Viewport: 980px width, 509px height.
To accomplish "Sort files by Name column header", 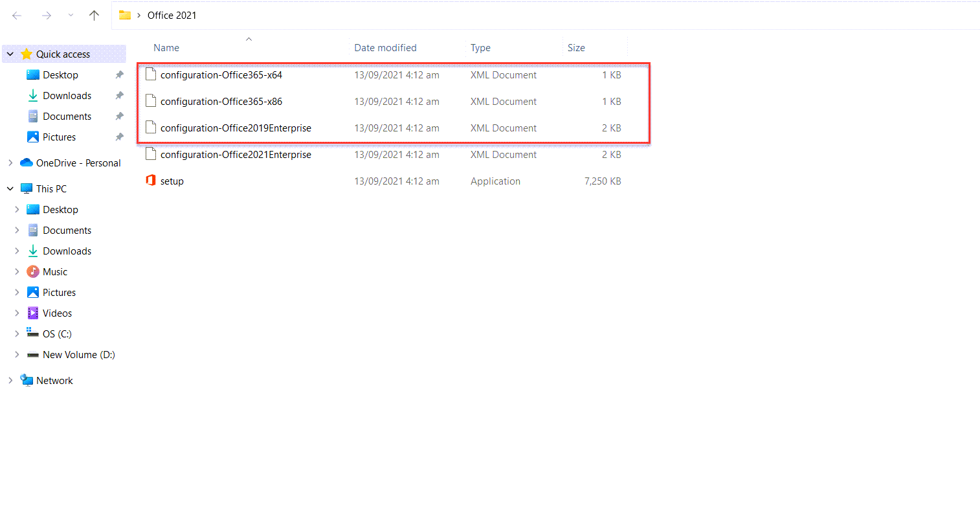I will tap(166, 48).
